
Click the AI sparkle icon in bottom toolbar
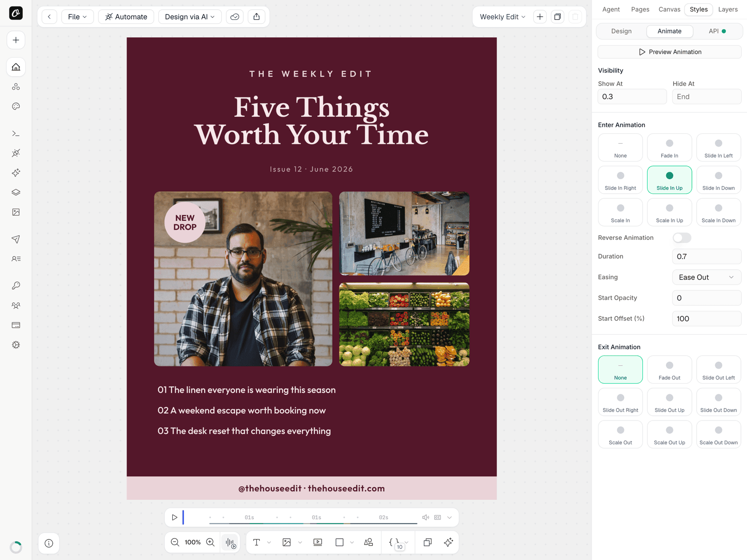click(449, 542)
